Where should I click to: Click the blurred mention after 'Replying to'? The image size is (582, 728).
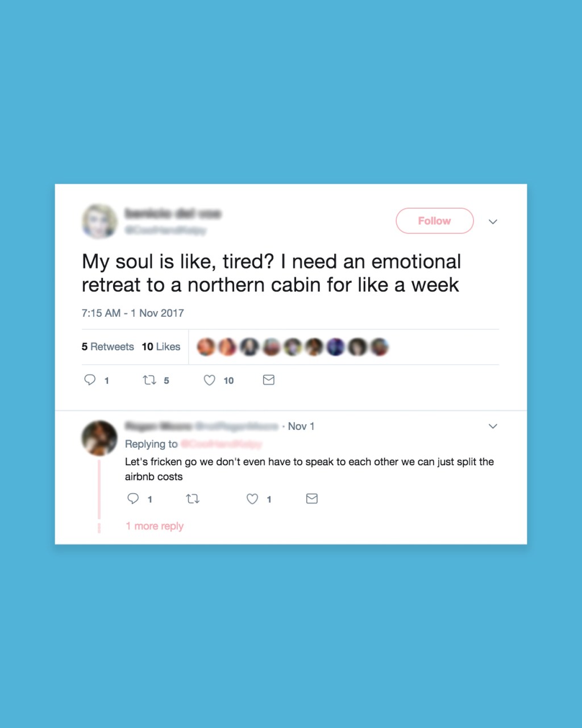pyautogui.click(x=221, y=444)
